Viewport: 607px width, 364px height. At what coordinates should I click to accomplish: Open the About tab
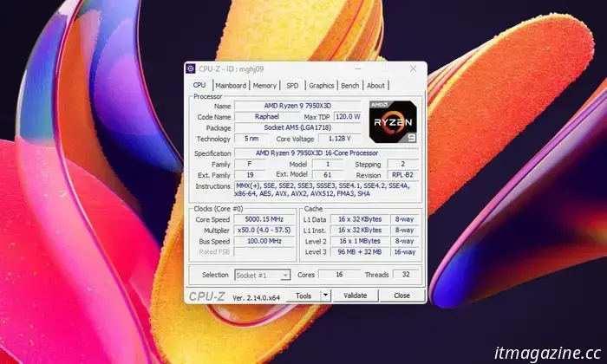375,86
